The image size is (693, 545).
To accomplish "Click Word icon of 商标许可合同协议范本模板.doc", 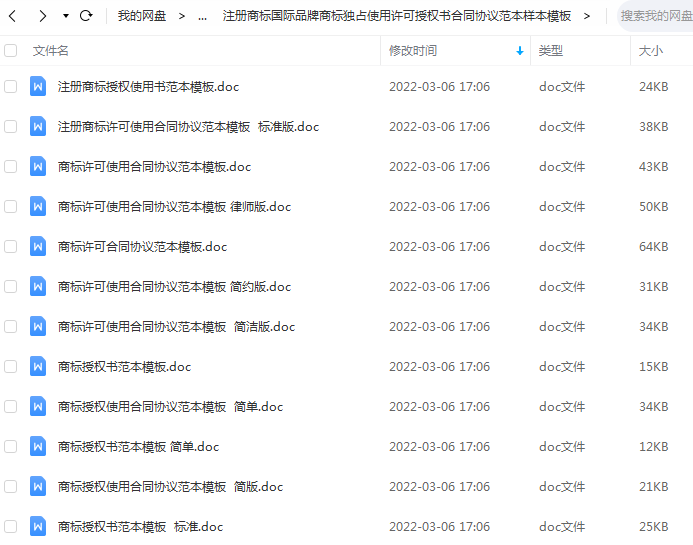I will coord(38,246).
